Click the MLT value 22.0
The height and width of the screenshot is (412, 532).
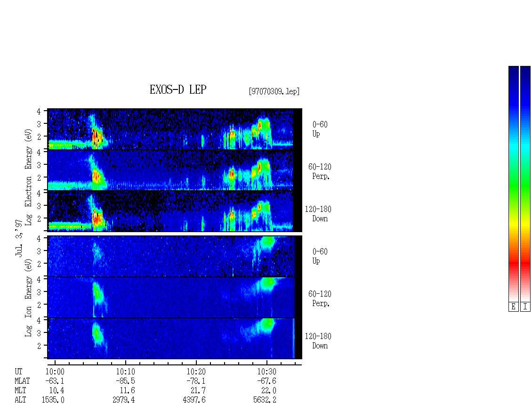pos(268,391)
